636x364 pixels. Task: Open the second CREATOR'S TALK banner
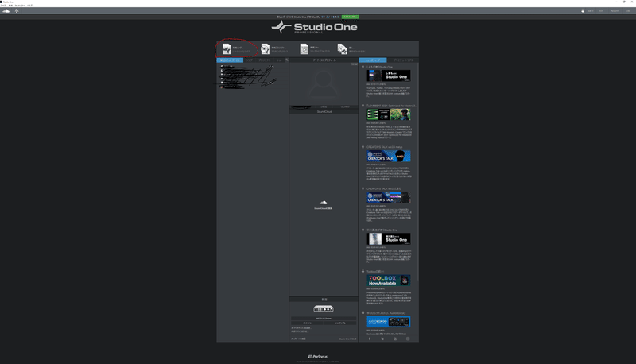click(x=389, y=197)
